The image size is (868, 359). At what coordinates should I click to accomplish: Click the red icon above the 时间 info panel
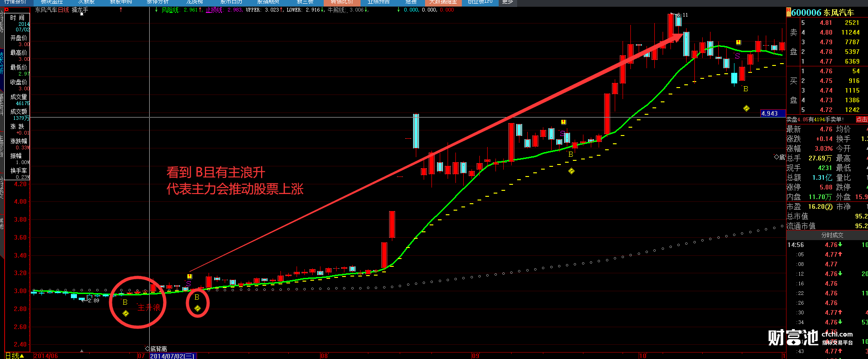click(x=6, y=10)
